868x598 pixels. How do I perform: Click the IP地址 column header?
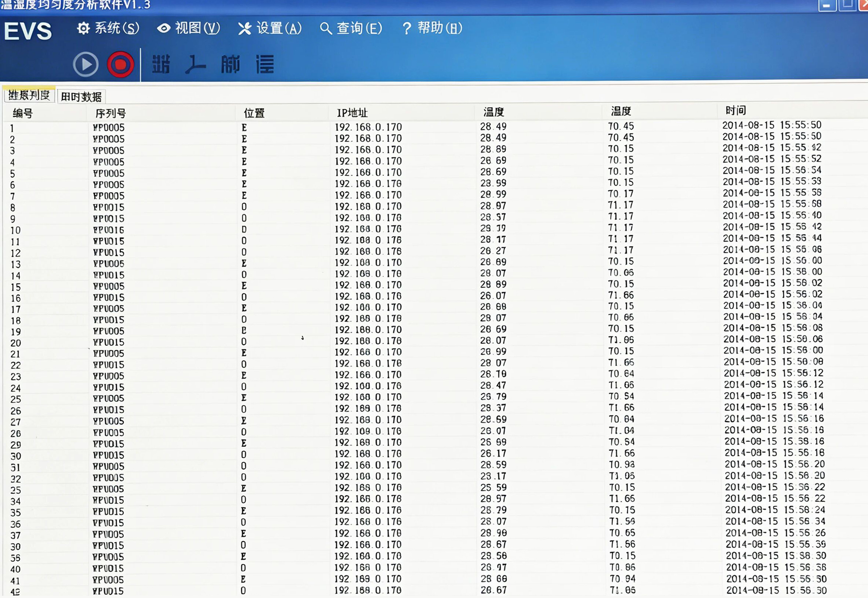pos(352,113)
